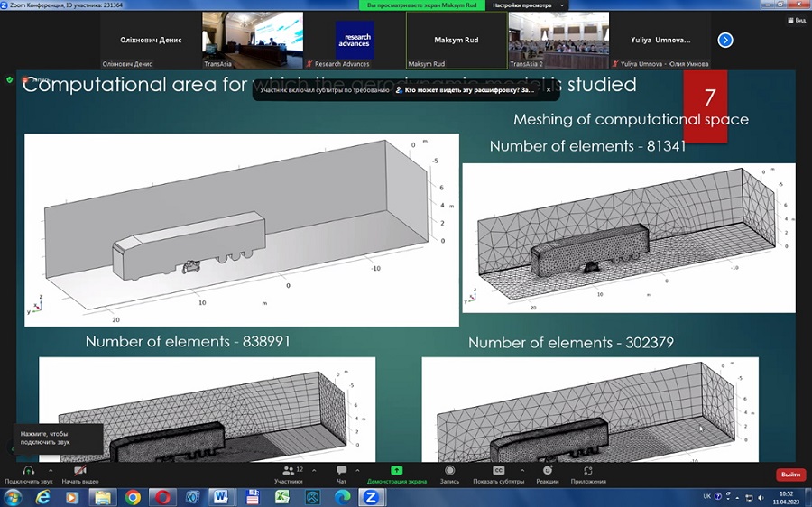
Task: Expand audio options arrow beside Подключить звук
Action: [51, 470]
